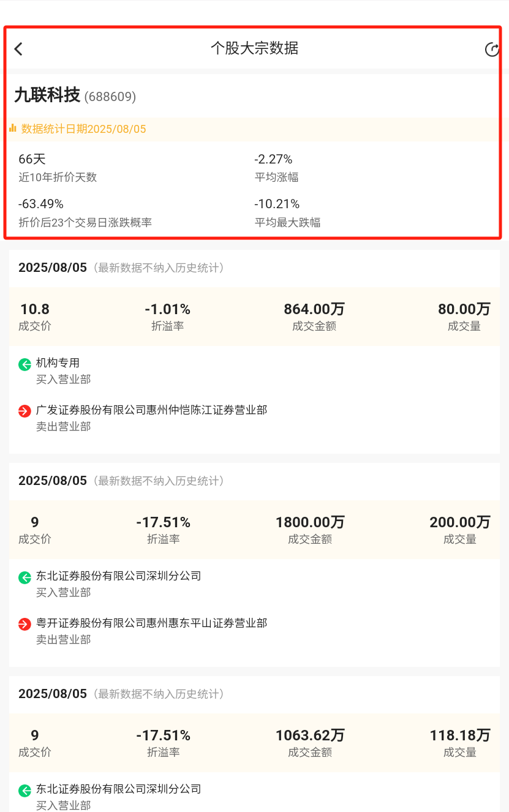This screenshot has height=812, width=509.
Task: Click green buy icon in the third trade record
Action: coord(25,791)
